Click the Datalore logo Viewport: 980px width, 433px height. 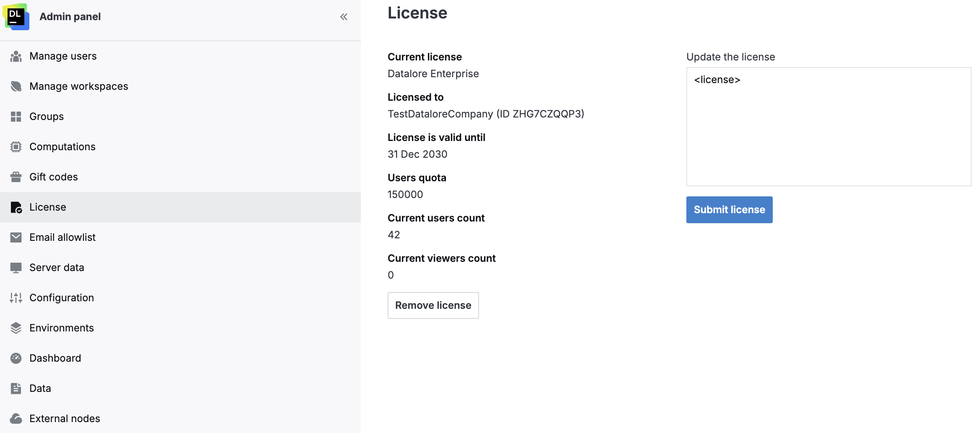(x=17, y=17)
